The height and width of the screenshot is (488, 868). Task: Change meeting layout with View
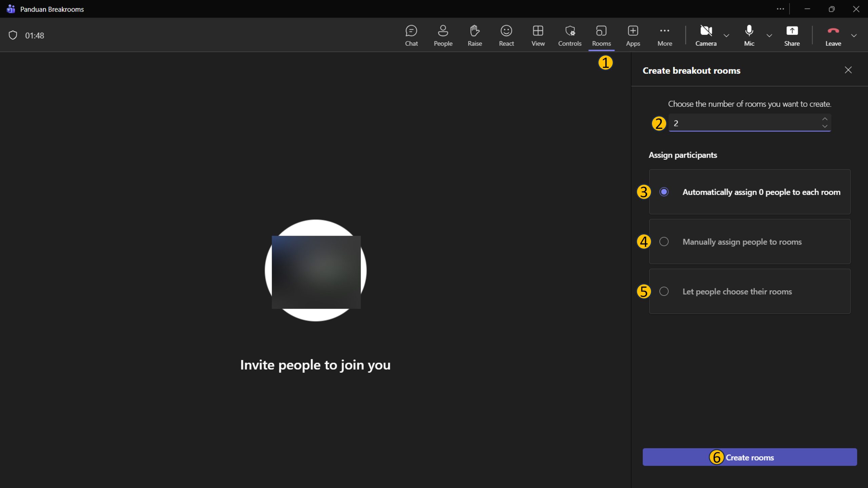pos(538,35)
